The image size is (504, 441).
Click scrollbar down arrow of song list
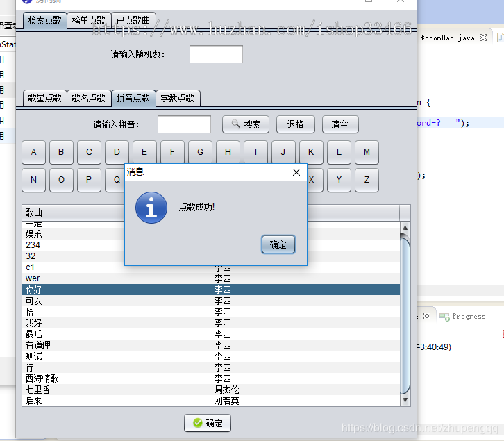click(x=405, y=400)
